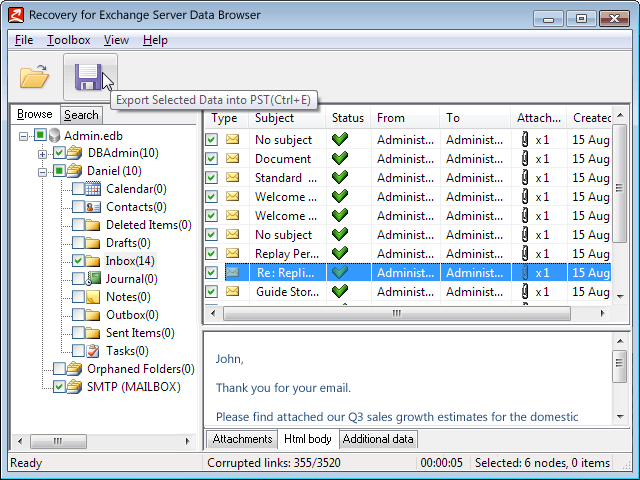
Task: Click the Sent Items(0) folder icon
Action: pos(93,333)
